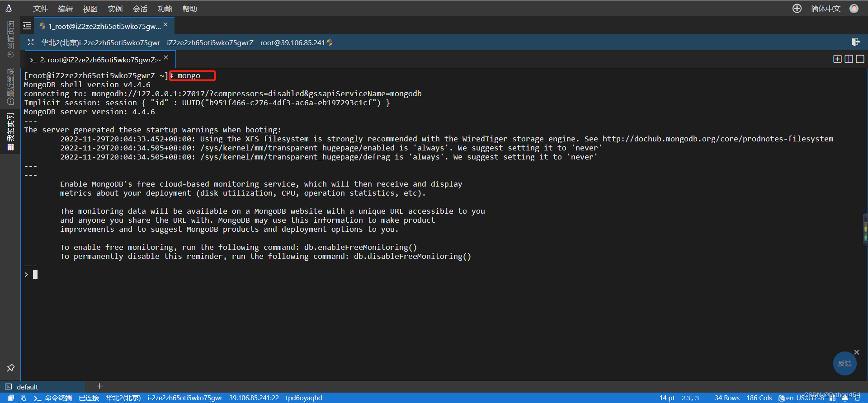Open the 简体中文 language selector
Screen dimensions: 868x403
[826, 9]
